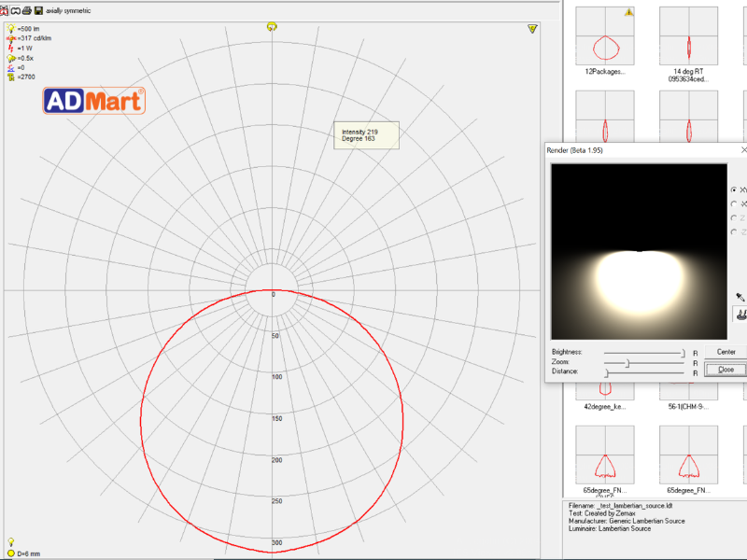Click the 'Luminaire: Lambertian Source' line

tap(610, 528)
